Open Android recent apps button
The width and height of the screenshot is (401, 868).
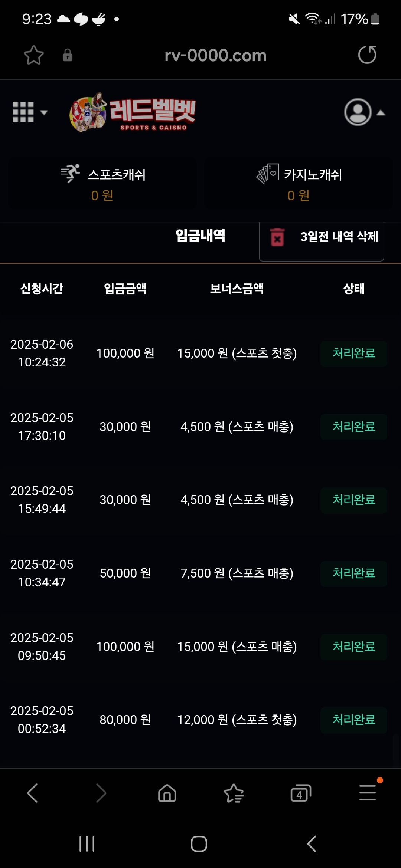point(87,844)
